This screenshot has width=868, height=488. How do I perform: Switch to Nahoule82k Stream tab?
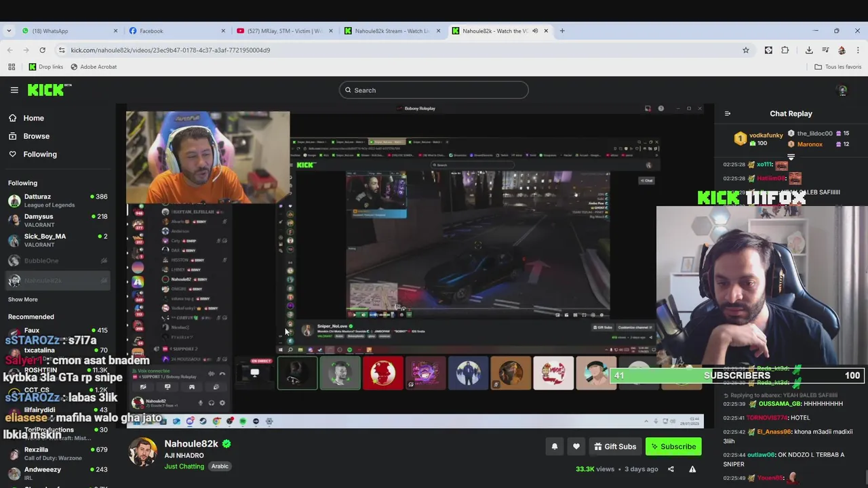391,30
